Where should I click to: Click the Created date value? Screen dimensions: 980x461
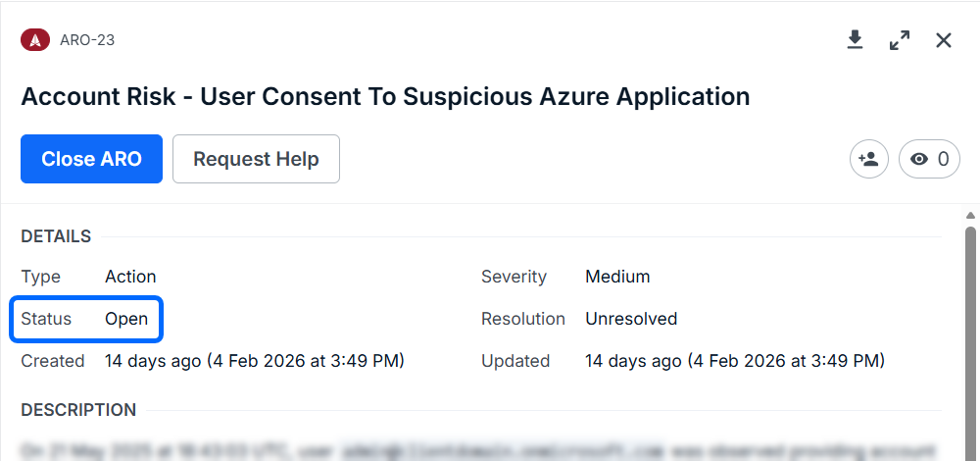254,361
